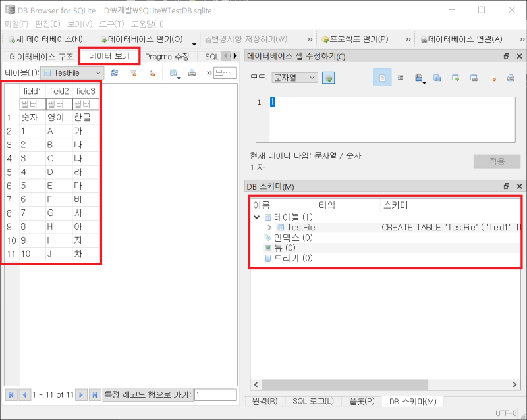The height and width of the screenshot is (420, 527).
Task: Open the dropdown arrow beside 데이터베이스 열기
Action: 194,44
